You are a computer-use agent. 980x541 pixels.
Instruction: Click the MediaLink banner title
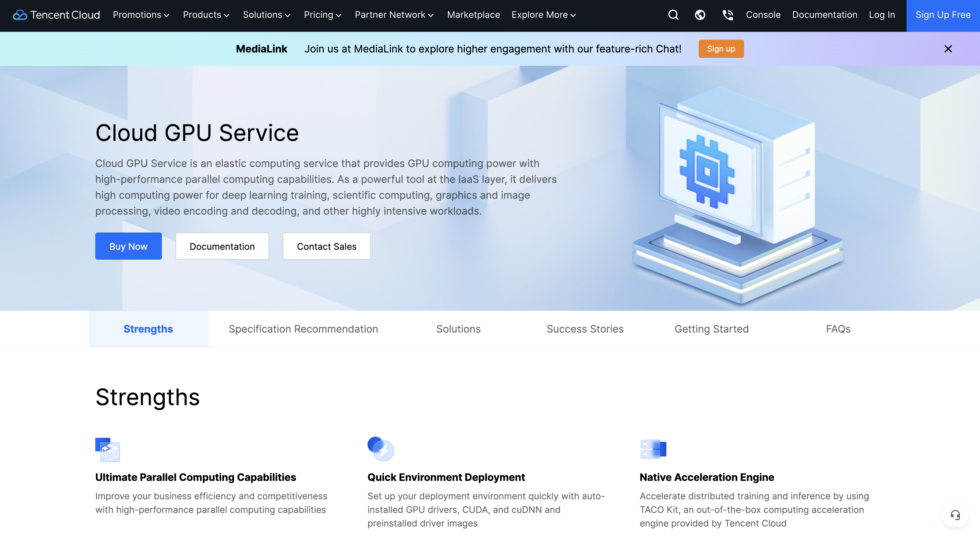(261, 49)
